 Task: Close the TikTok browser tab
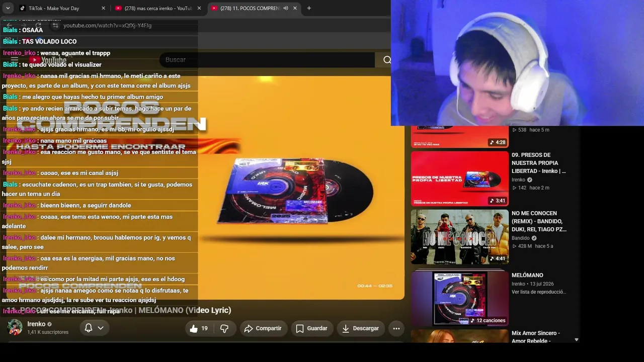103,8
